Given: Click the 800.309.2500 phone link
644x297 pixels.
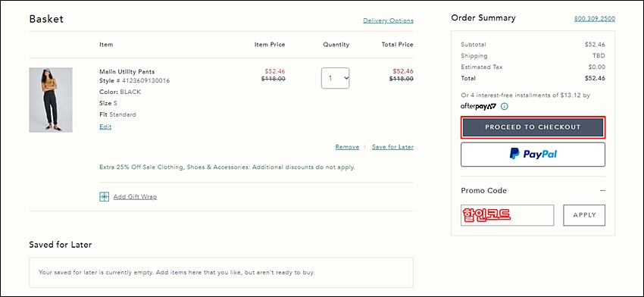Looking at the screenshot, I should 595,19.
